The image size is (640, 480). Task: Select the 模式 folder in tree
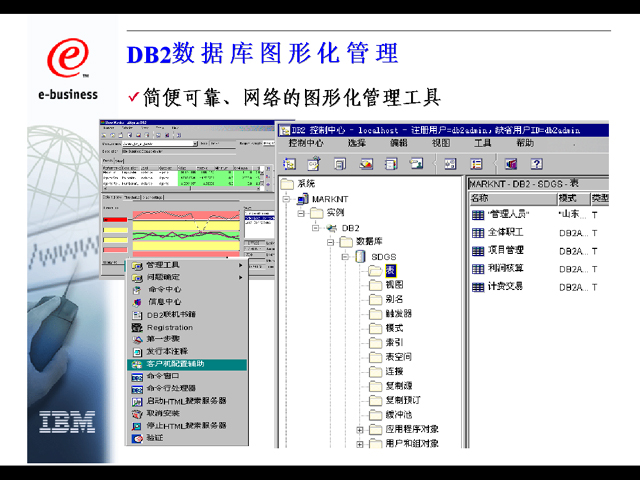(x=386, y=328)
